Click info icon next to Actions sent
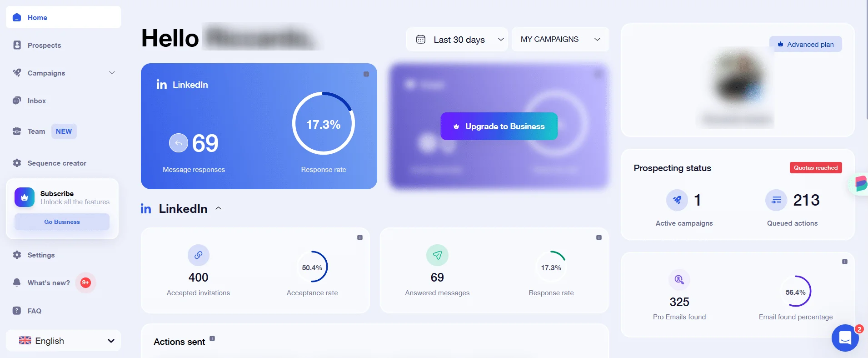 [212, 338]
